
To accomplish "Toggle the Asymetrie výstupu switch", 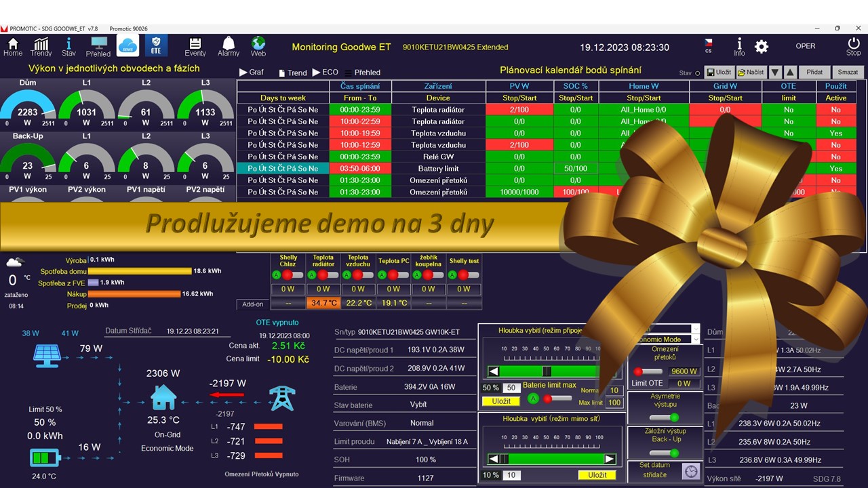I will pos(665,418).
